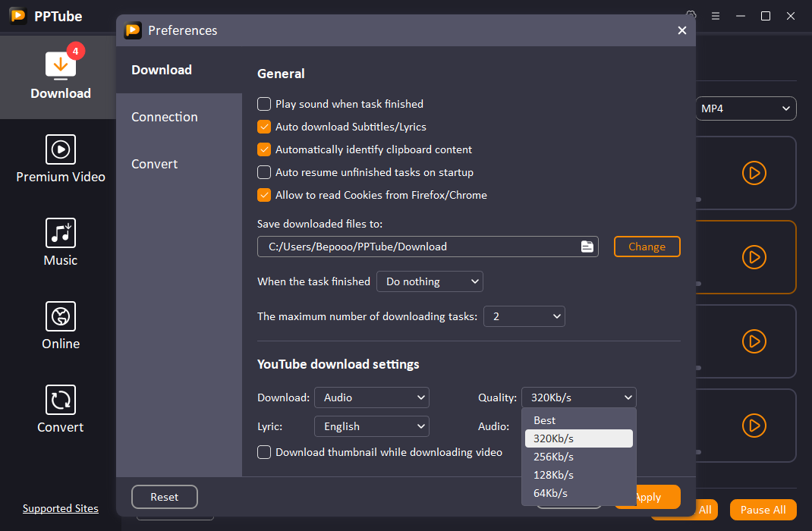Open the Convert preferences tab
The image size is (812, 531).
(x=154, y=164)
